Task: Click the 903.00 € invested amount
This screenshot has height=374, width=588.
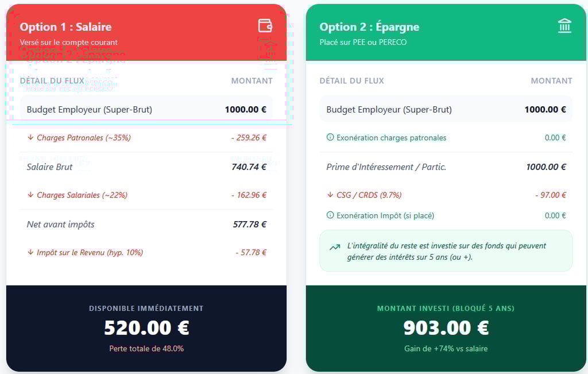Action: pos(446,327)
